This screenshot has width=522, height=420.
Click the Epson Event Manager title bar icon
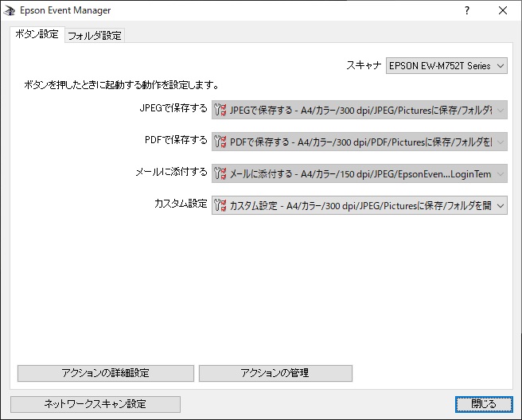(10, 10)
